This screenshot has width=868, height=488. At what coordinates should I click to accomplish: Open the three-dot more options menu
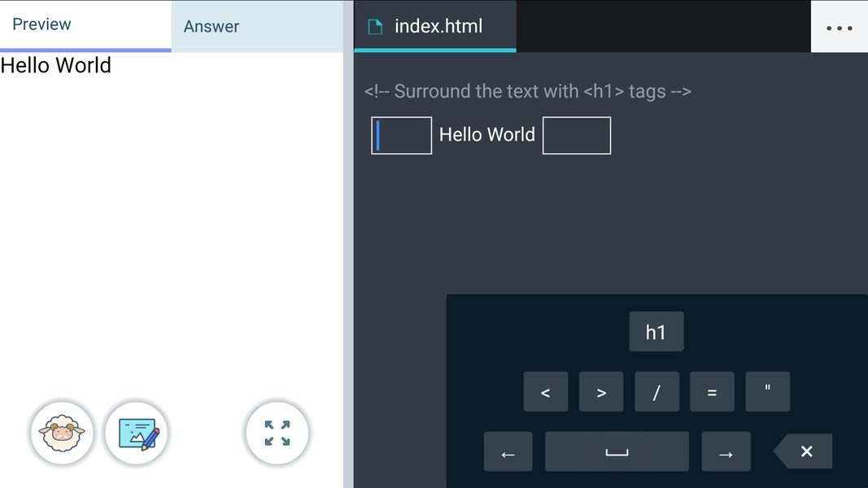(x=840, y=27)
